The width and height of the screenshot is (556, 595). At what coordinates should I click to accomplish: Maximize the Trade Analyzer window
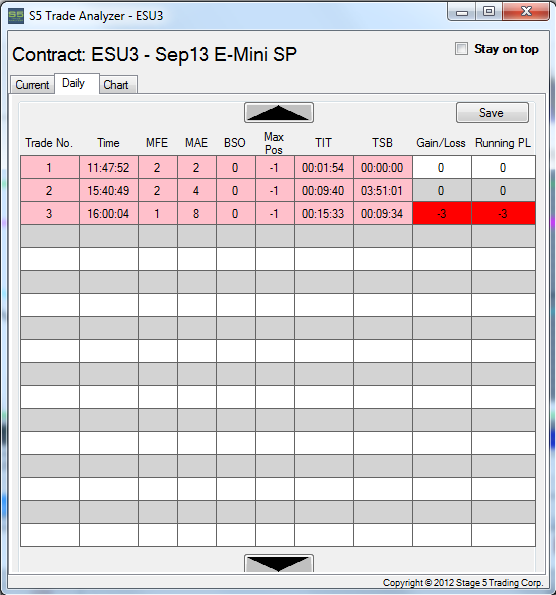pos(489,12)
